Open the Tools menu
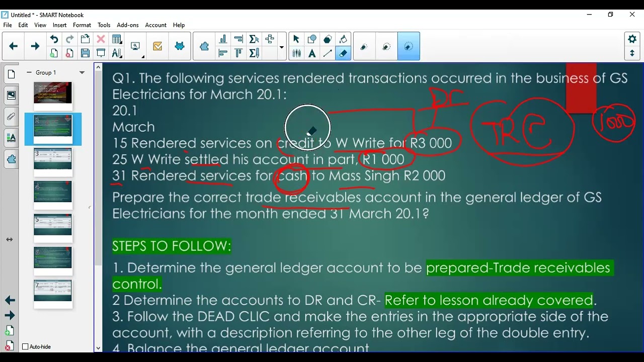This screenshot has height=362, width=644. 104,25
